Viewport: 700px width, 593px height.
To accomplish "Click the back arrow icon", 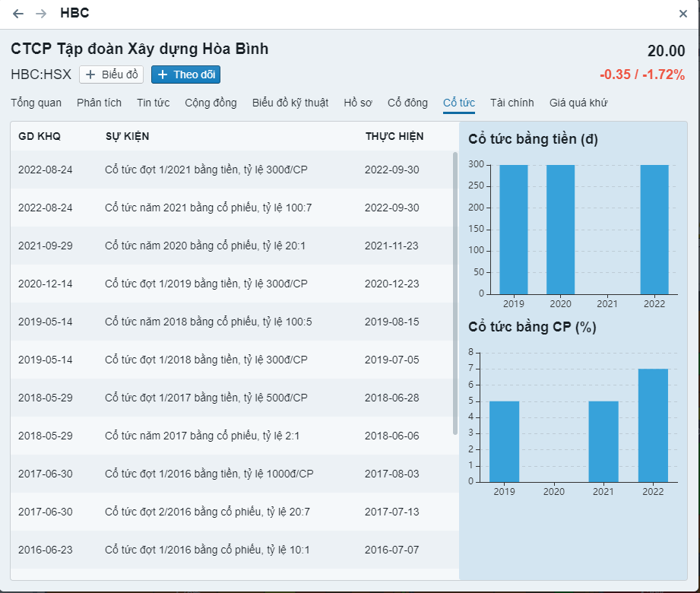I will coord(18,14).
